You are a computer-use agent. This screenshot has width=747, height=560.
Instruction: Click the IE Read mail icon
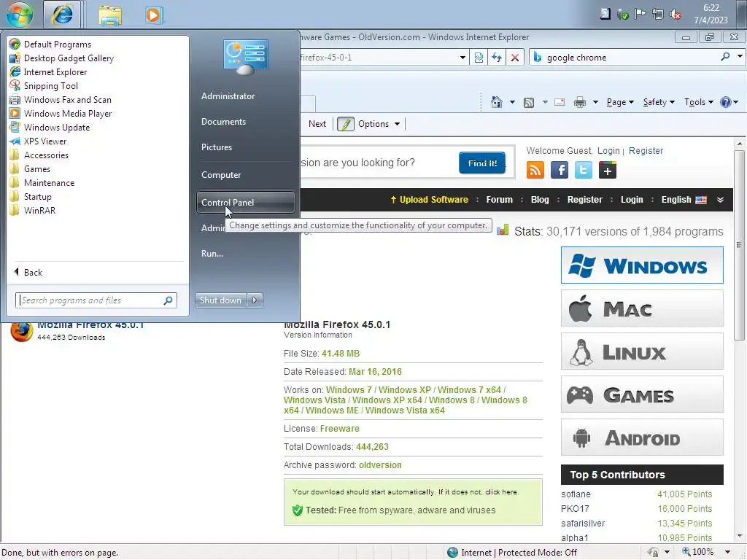pos(560,102)
